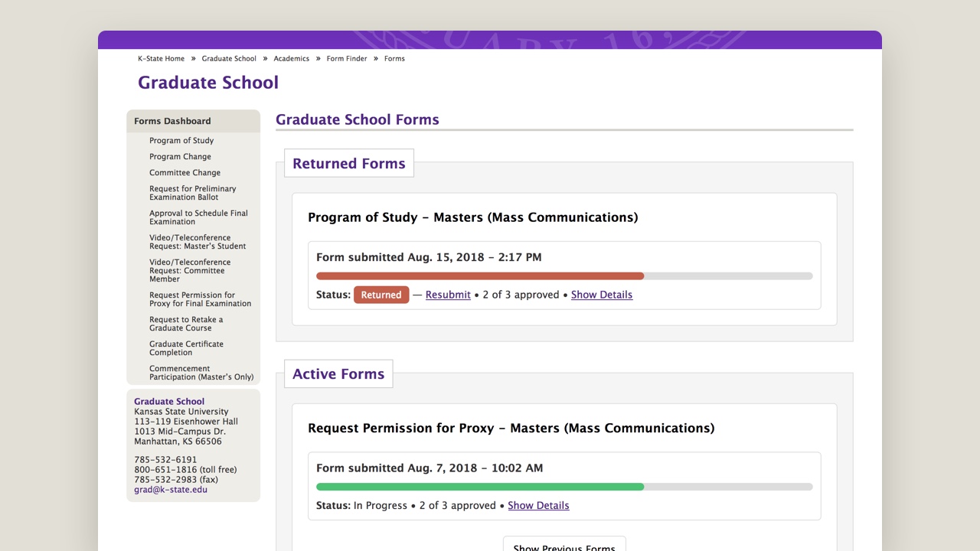Click the green In Progress progress bar
The width and height of the screenshot is (980, 551).
click(480, 486)
